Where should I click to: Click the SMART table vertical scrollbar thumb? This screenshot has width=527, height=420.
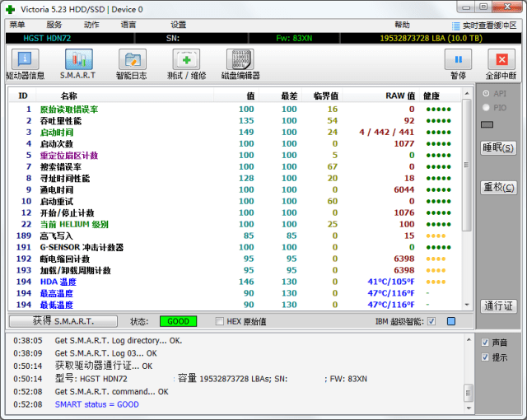(x=467, y=165)
